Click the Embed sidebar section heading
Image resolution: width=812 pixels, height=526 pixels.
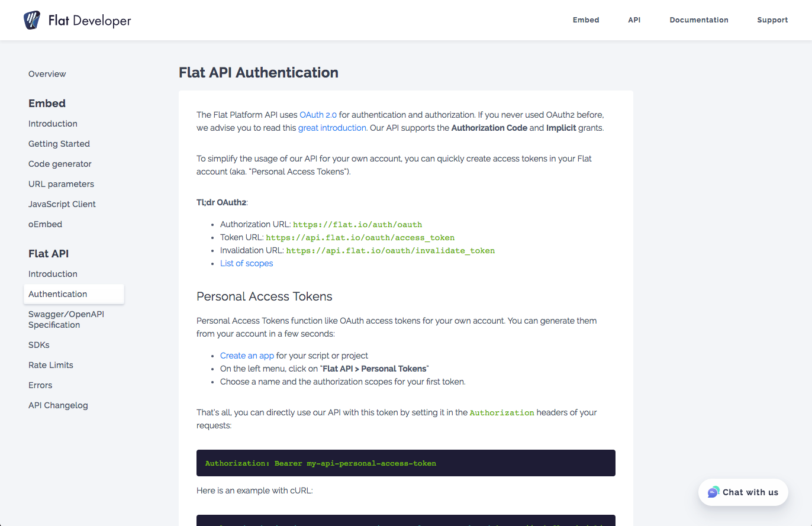47,104
